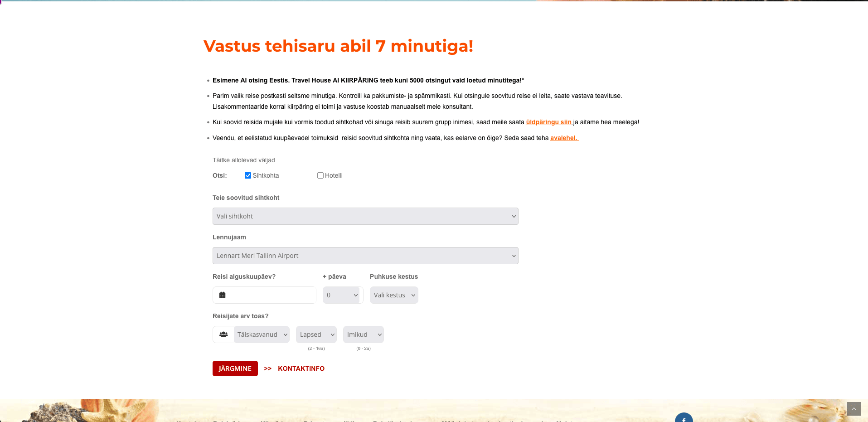Open the Facebook icon in footer
This screenshot has height=422, width=868.
pos(684,418)
